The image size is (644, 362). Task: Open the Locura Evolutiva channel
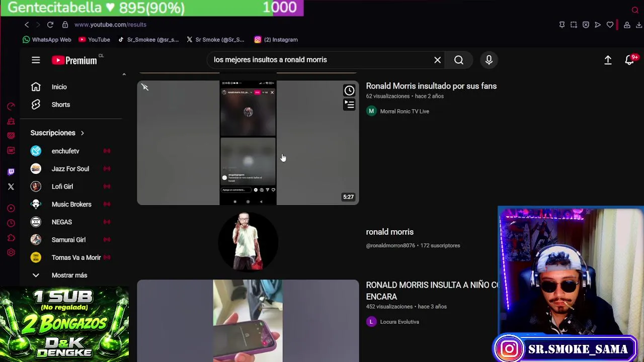coord(399,322)
